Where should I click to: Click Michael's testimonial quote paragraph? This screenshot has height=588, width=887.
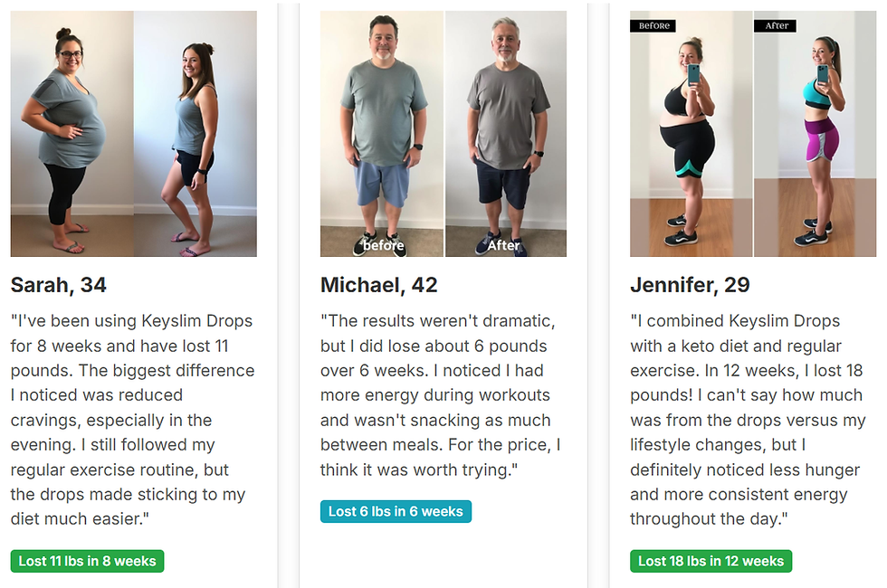point(442,395)
